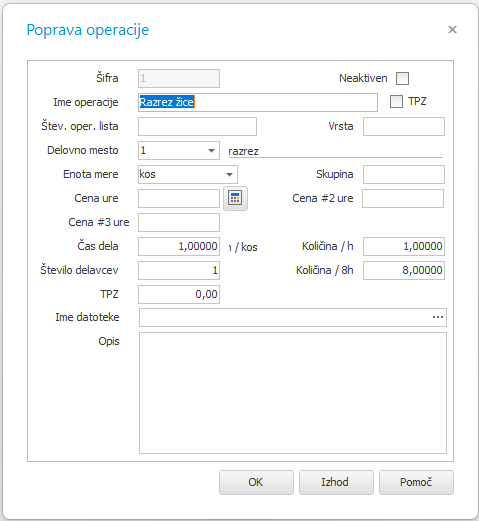Click the Enota mere label
This screenshot has height=521, width=479.
pos(91,174)
